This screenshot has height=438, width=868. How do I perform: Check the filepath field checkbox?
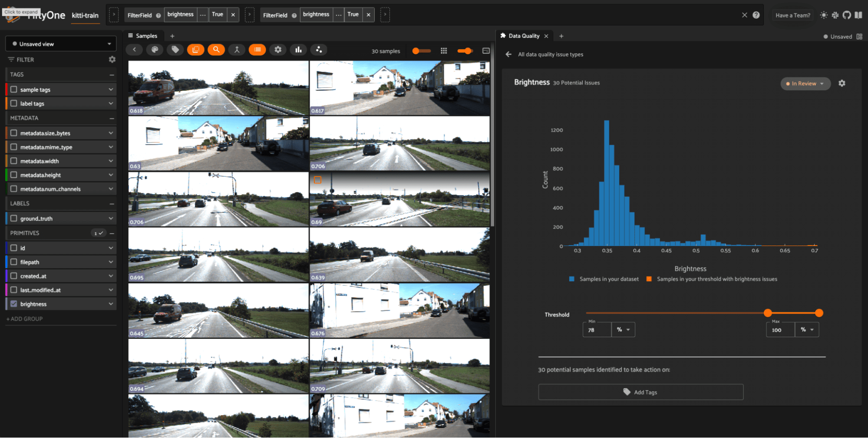click(14, 262)
